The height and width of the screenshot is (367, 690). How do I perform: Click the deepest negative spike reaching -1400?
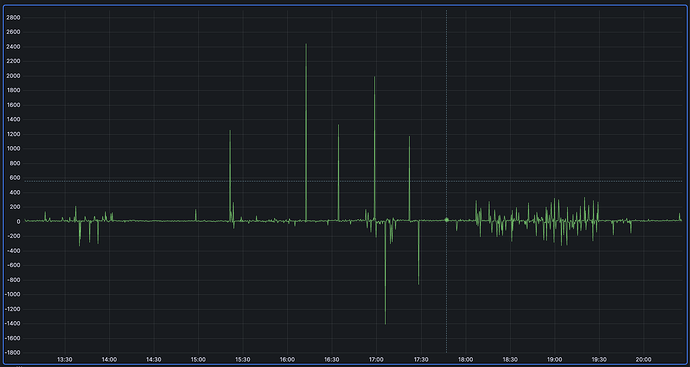(385, 272)
